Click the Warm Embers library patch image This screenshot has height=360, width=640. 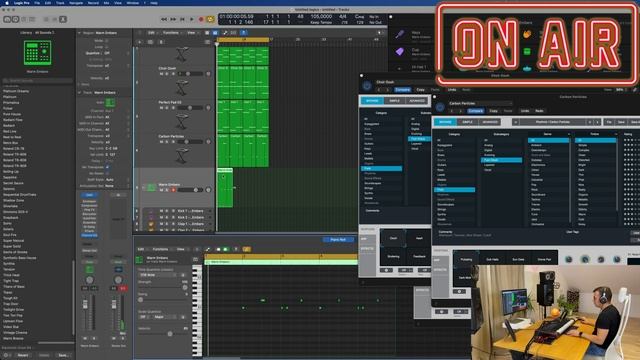click(37, 52)
